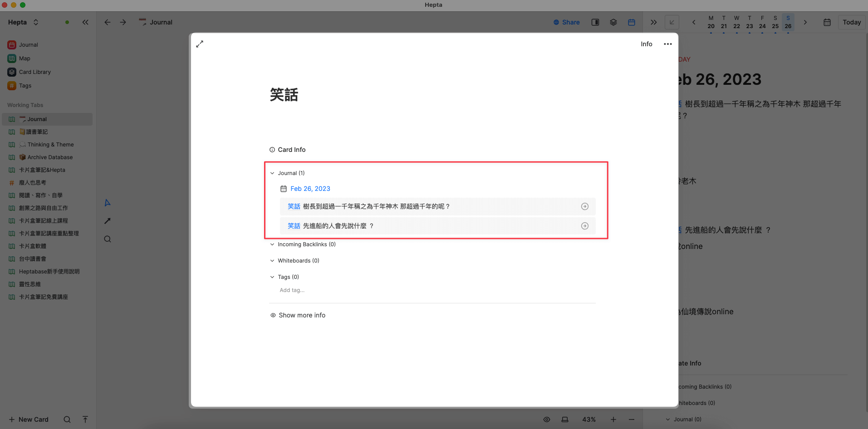868x429 pixels.
Task: Open Card Library in the sidebar
Action: [34, 72]
